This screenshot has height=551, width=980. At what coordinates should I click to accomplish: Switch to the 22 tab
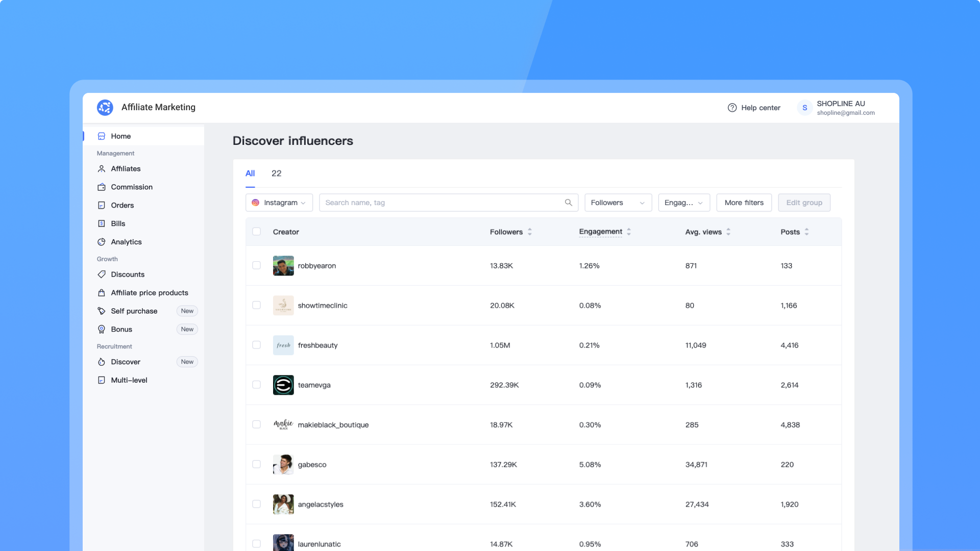click(276, 173)
